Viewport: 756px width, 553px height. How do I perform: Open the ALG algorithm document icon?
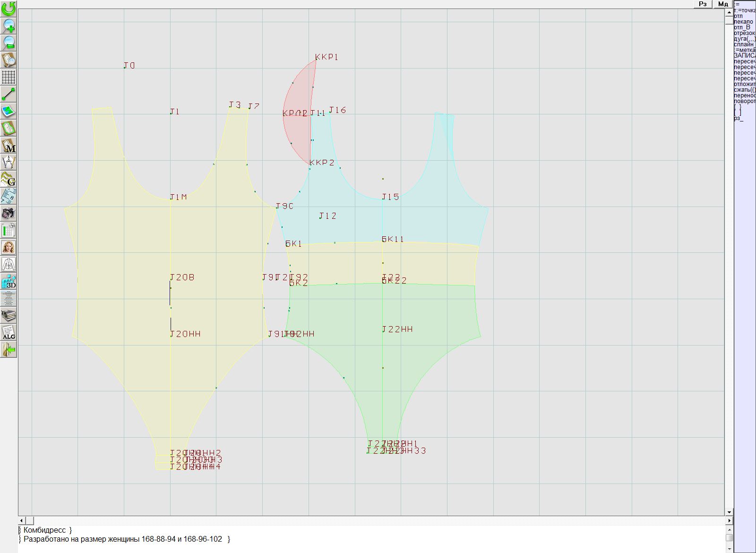point(9,332)
